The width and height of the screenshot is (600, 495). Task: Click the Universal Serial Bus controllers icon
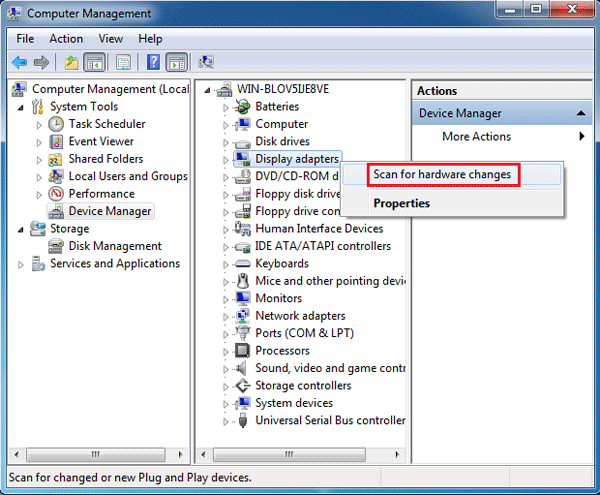click(x=243, y=420)
